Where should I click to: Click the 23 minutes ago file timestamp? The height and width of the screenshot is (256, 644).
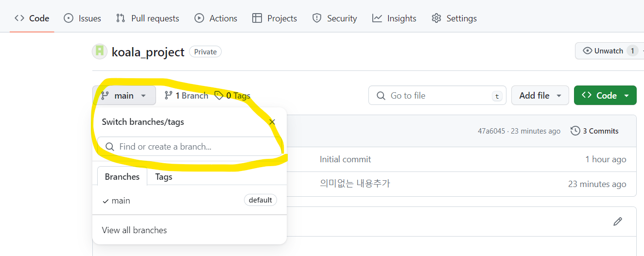tap(597, 184)
